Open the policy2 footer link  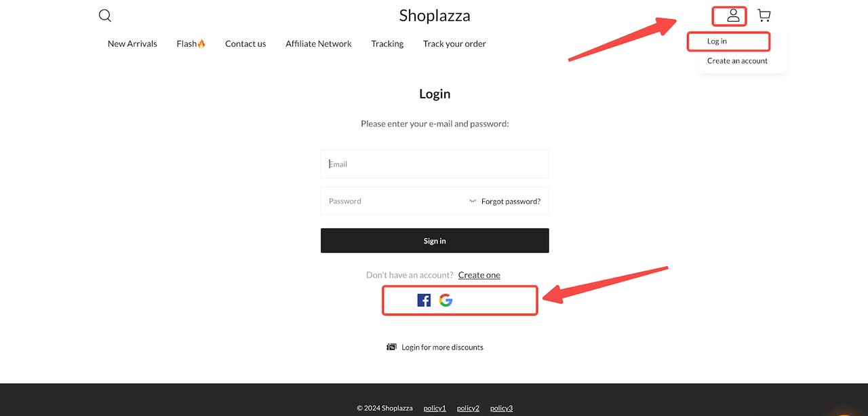[468, 408]
